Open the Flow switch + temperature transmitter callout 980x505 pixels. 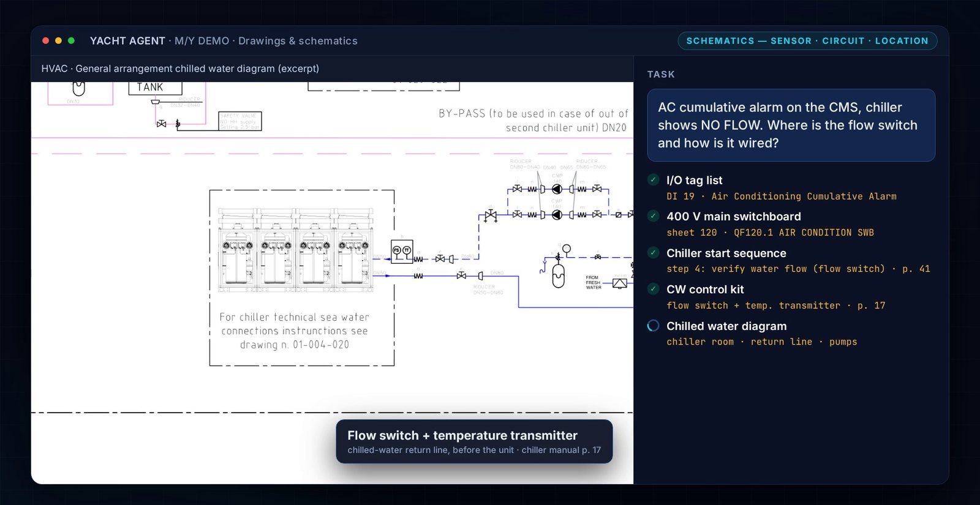point(474,441)
